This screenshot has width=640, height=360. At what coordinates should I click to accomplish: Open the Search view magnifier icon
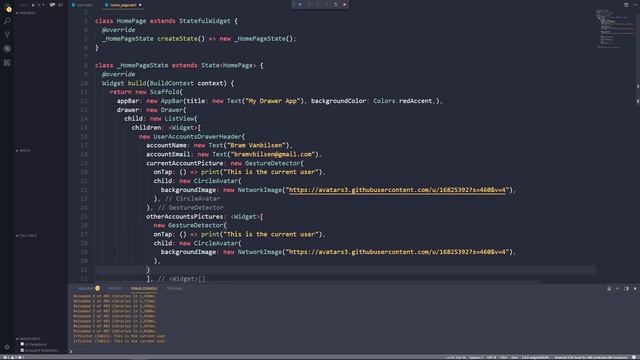tap(7, 20)
